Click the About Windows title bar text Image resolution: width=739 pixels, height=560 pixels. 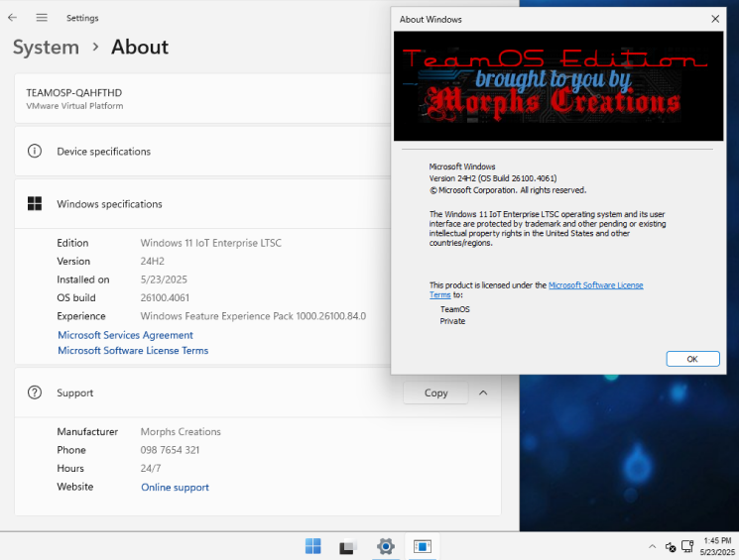pos(431,19)
